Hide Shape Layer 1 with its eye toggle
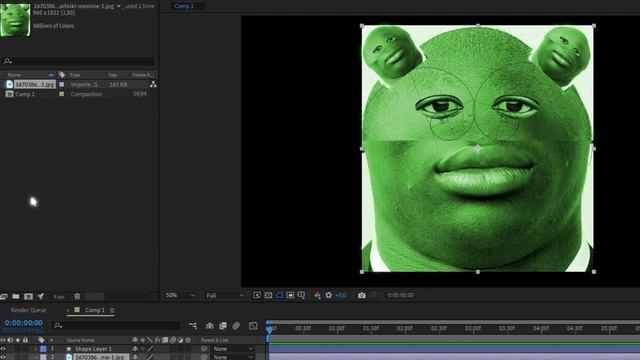Screen dimensions: 640x360 tap(3, 349)
